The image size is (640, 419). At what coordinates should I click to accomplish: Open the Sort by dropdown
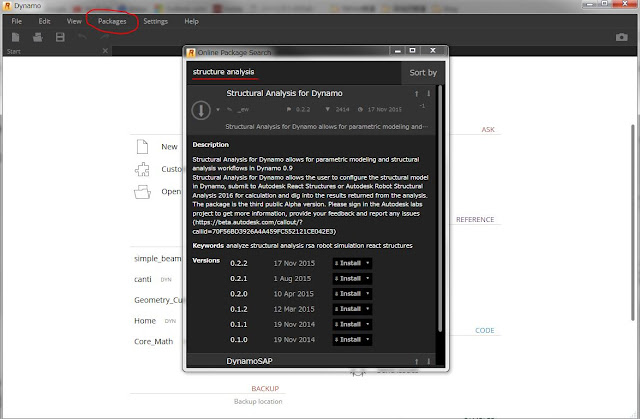point(423,73)
